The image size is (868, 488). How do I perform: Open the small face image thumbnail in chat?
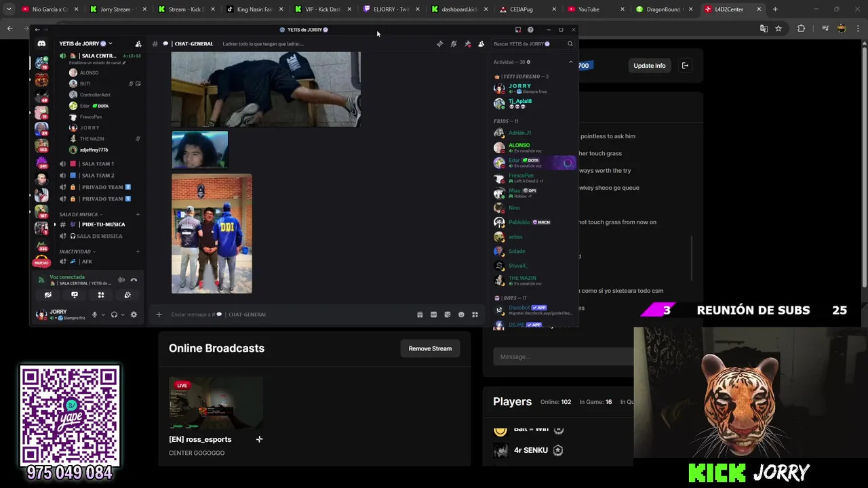[200, 150]
